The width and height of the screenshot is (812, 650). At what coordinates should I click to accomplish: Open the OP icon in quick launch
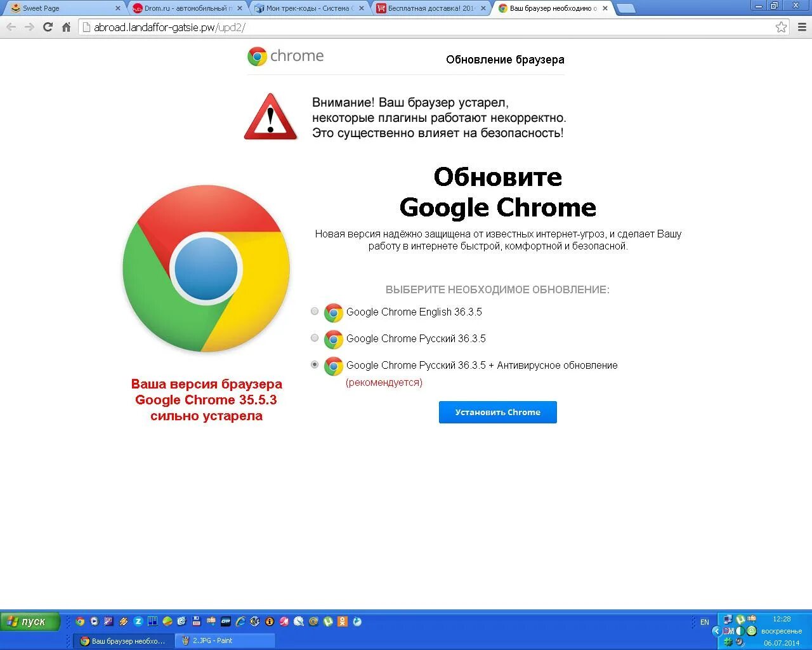click(x=226, y=621)
